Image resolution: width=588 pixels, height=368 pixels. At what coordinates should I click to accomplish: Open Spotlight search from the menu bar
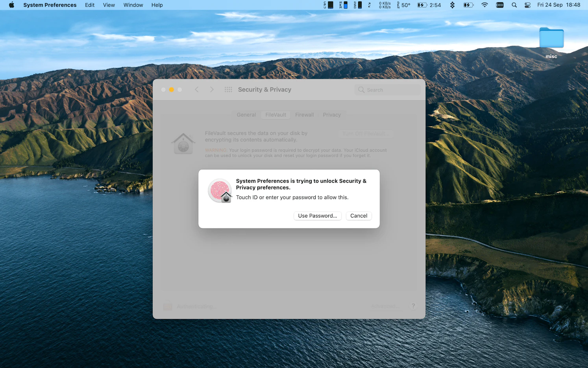[x=514, y=5]
